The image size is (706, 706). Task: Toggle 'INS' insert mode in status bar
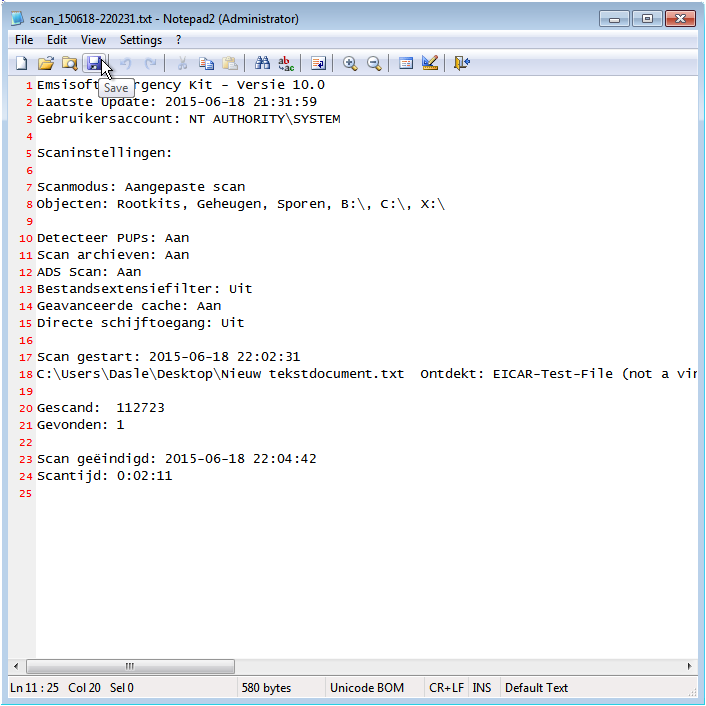(x=481, y=688)
